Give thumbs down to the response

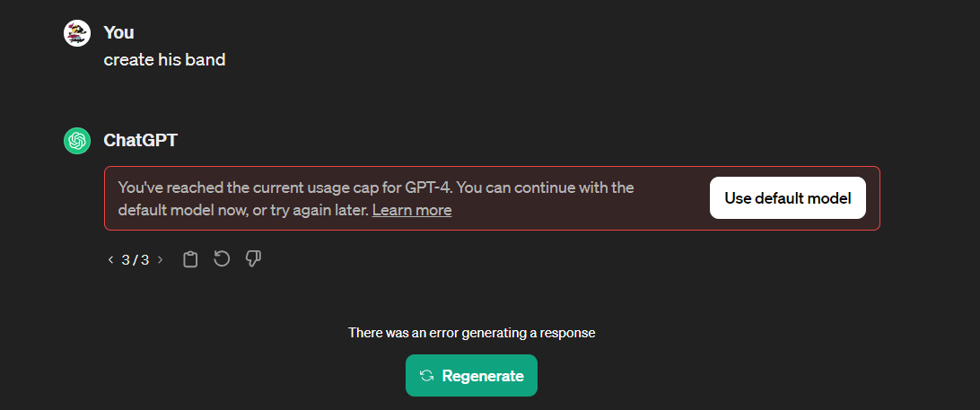click(x=253, y=259)
